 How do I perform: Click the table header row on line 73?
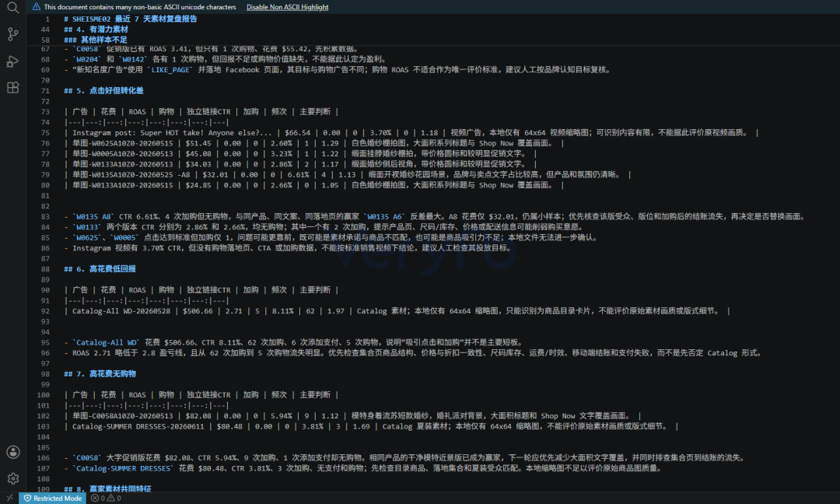tap(201, 111)
